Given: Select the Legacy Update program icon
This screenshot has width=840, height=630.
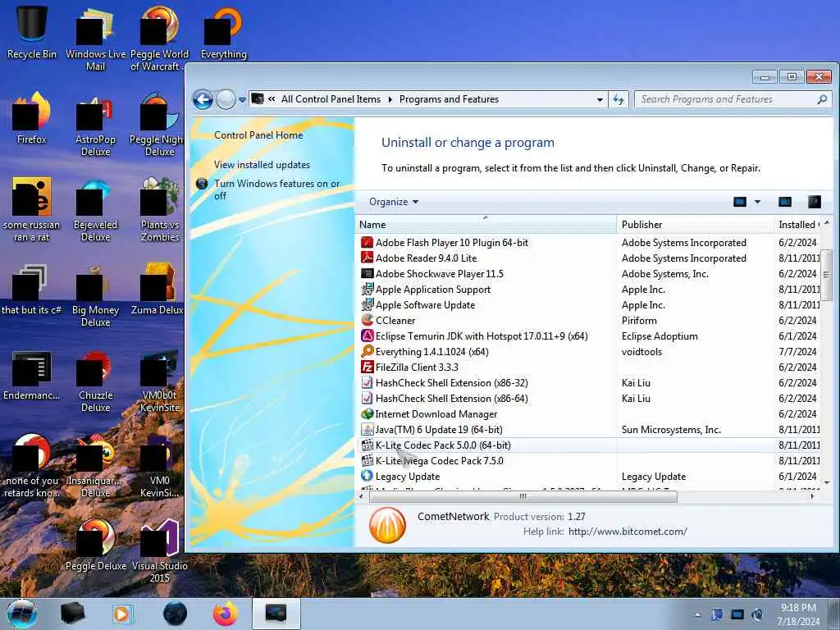Looking at the screenshot, I should pos(367,476).
